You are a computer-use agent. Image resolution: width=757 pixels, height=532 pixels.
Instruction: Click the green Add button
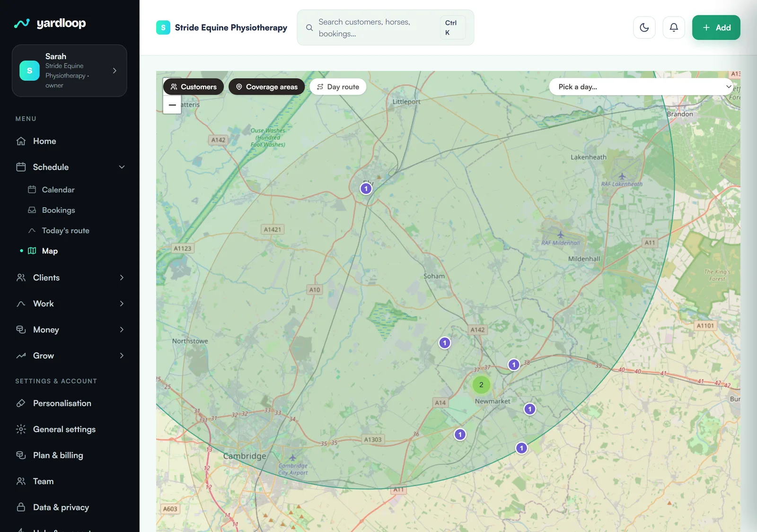[716, 27]
